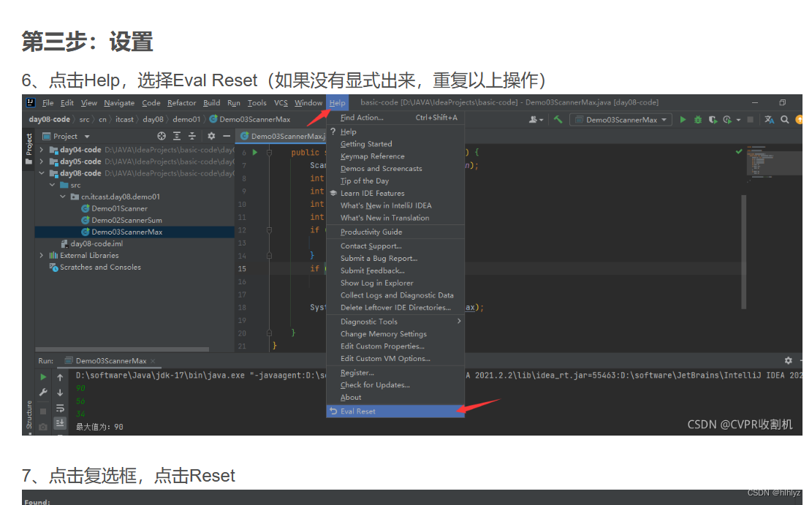Toggle Scroll to End icon in Run console
The image size is (812, 505).
[x=60, y=422]
